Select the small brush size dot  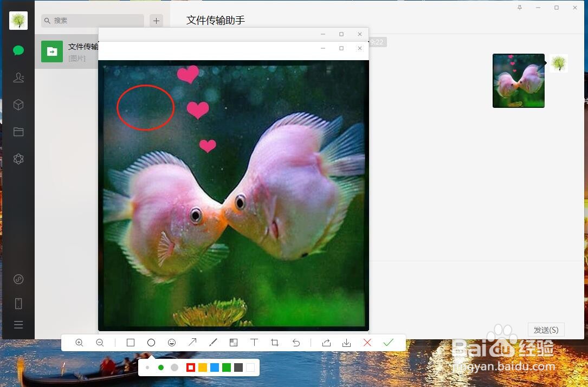pos(147,367)
